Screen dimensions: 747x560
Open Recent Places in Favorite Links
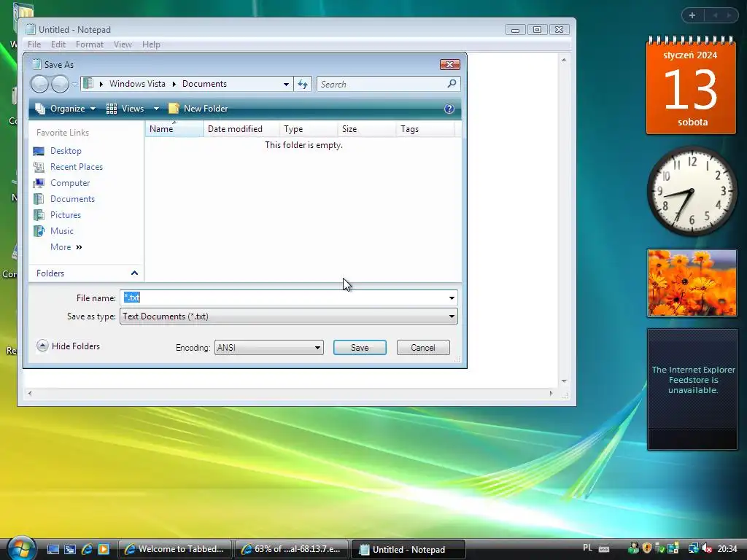coord(68,167)
